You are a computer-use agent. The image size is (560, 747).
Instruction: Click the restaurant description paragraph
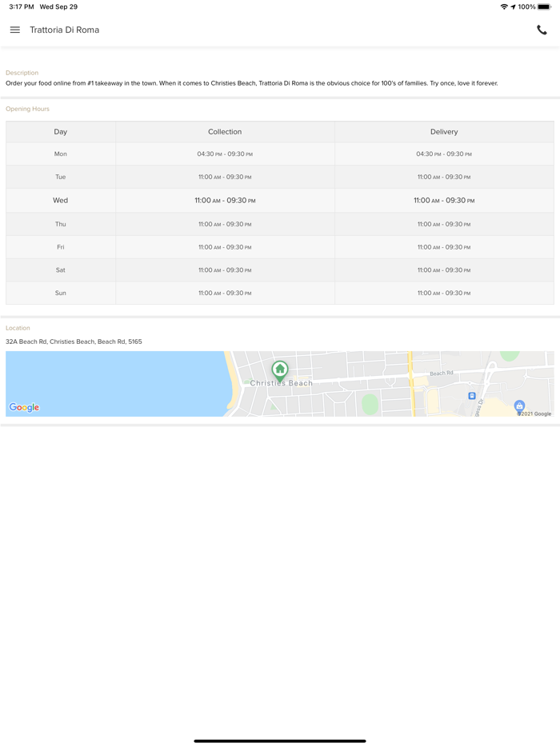point(252,83)
